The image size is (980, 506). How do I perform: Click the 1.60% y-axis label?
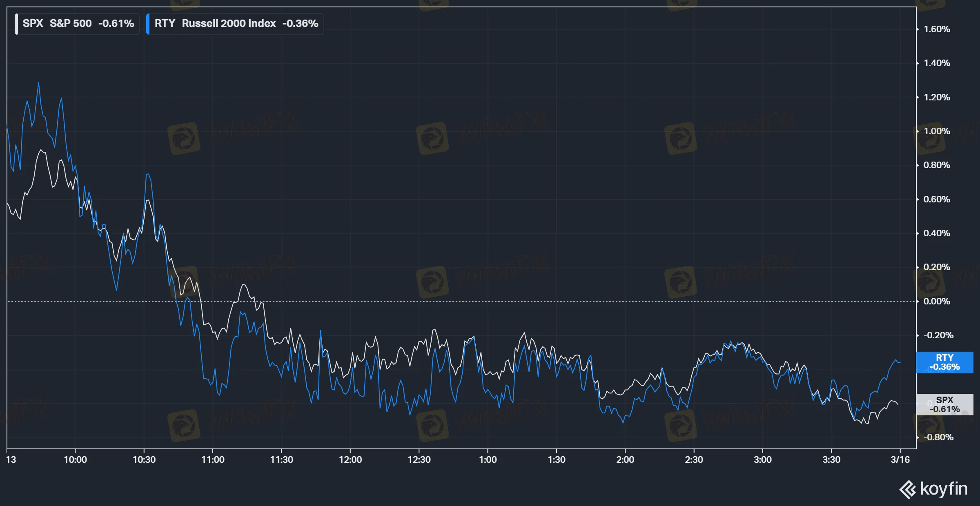937,29
